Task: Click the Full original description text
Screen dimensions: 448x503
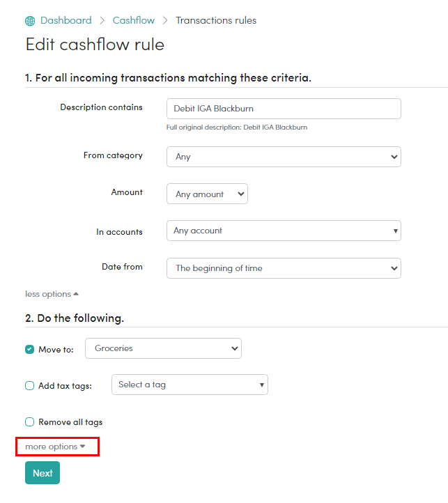Action: point(236,127)
